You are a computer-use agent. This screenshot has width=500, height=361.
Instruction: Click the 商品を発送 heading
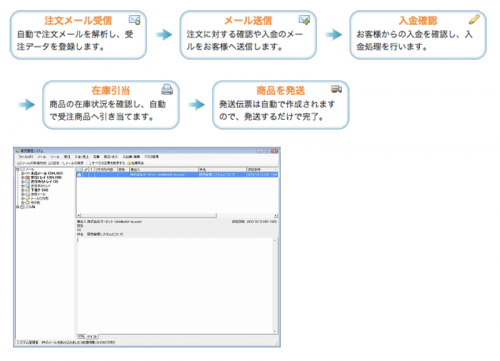pos(281,90)
